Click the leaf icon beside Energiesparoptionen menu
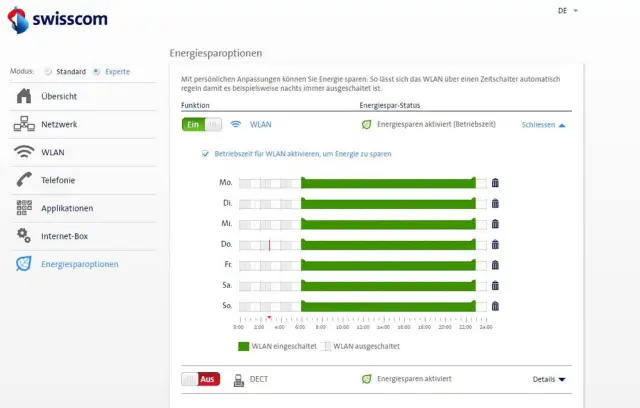The height and width of the screenshot is (408, 640). click(x=24, y=264)
